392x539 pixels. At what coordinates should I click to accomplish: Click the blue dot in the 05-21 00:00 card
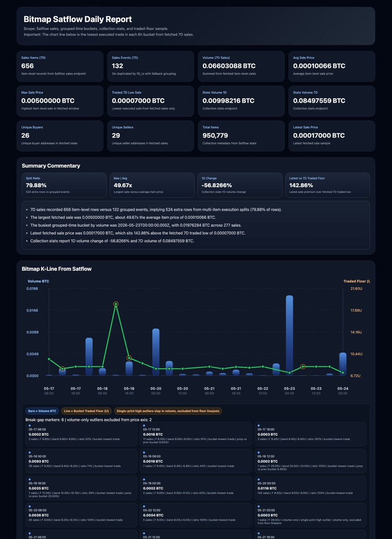click(258, 506)
